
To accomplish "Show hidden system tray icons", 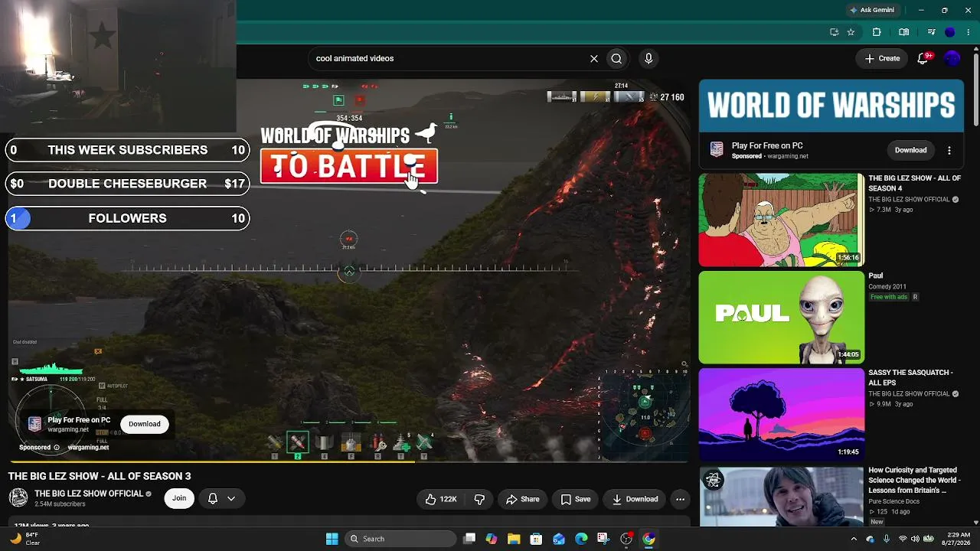I will [x=854, y=539].
